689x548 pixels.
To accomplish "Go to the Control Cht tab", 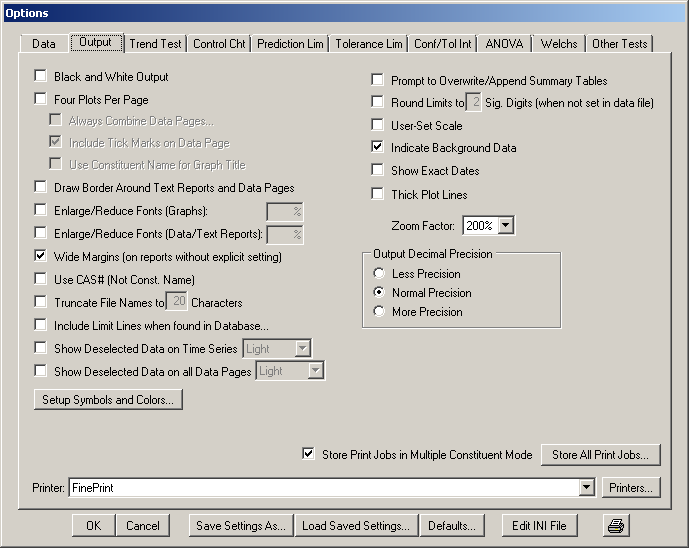I will [218, 44].
